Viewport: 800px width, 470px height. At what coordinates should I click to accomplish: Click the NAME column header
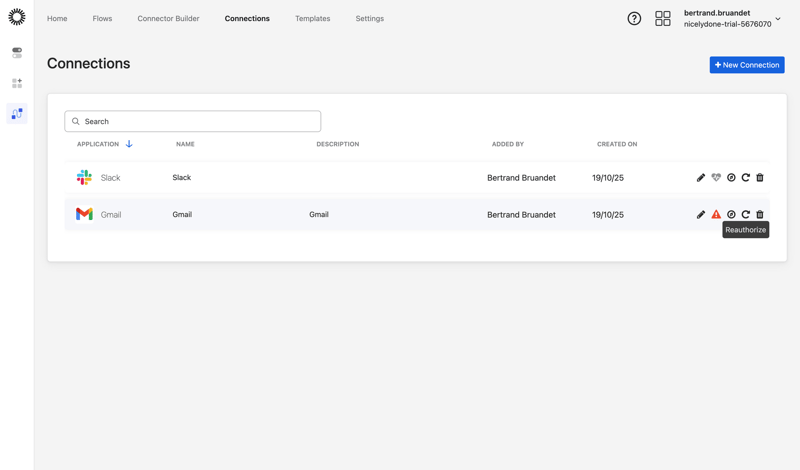click(185, 144)
